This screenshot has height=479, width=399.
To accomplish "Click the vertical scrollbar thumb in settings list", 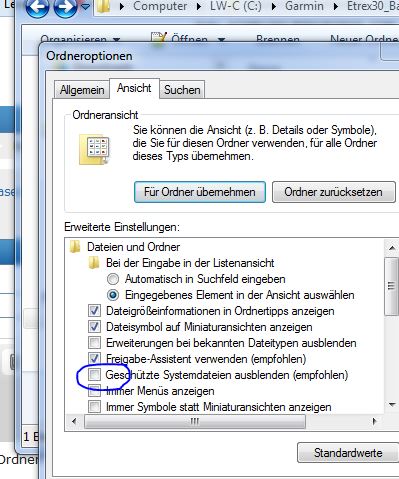I will [392, 286].
